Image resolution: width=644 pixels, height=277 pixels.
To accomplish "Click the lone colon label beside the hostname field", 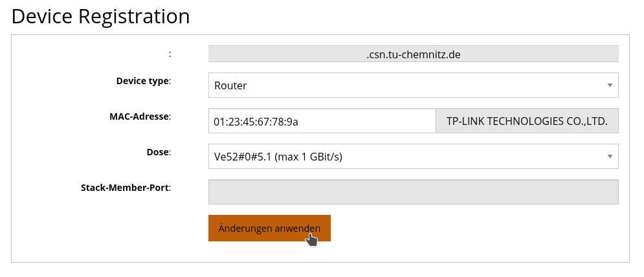I will [x=170, y=54].
